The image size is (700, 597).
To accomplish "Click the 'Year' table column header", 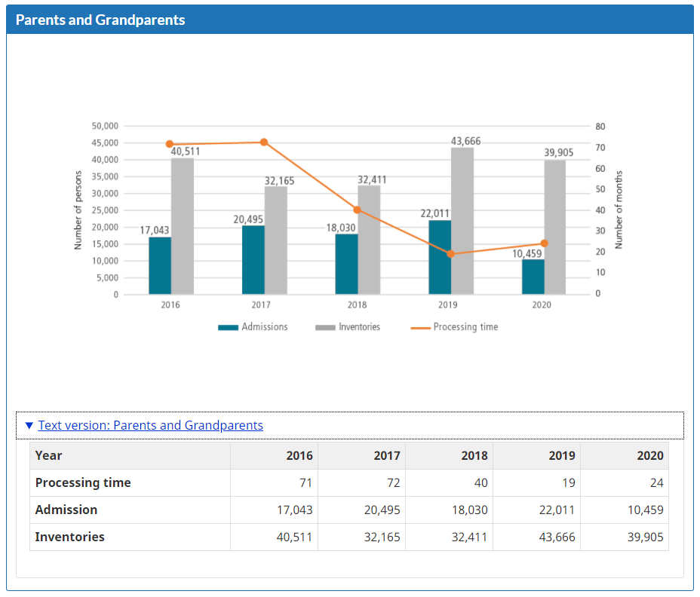I will click(x=49, y=455).
